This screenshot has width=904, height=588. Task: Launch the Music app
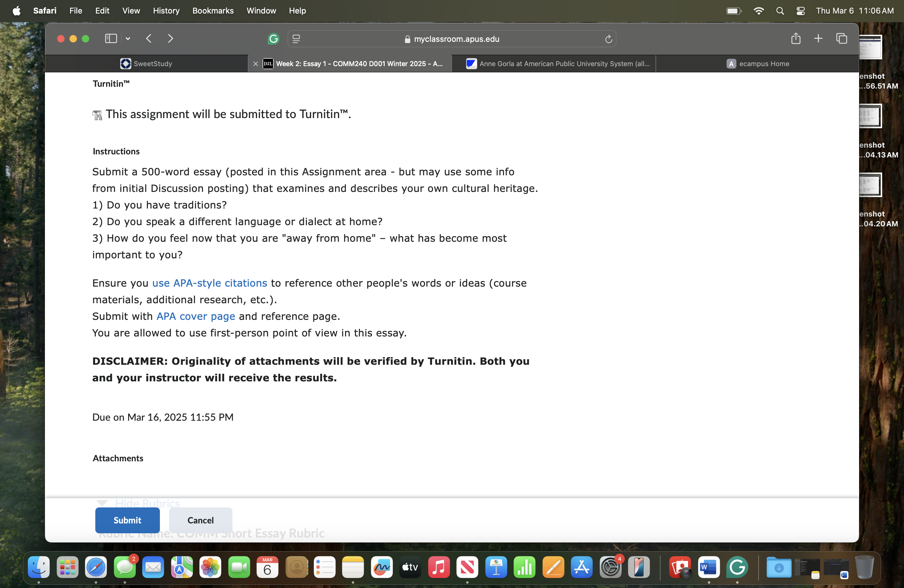pos(439,567)
